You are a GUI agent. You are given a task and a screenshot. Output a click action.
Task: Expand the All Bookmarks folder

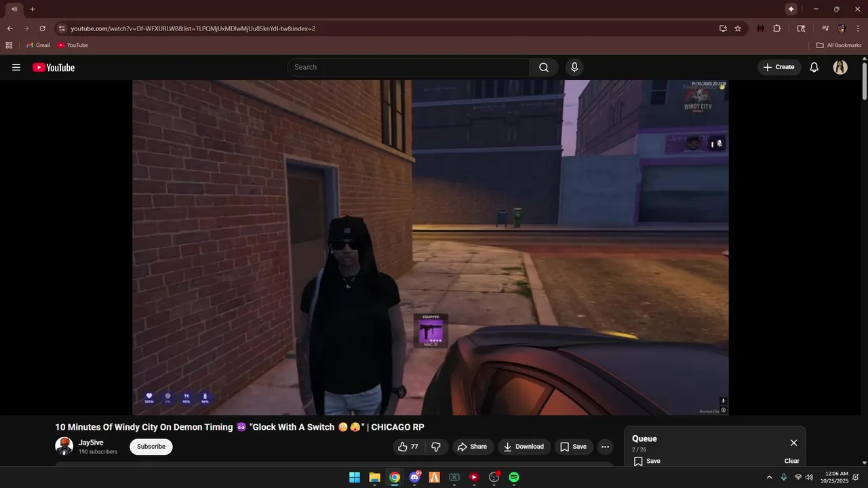839,45
